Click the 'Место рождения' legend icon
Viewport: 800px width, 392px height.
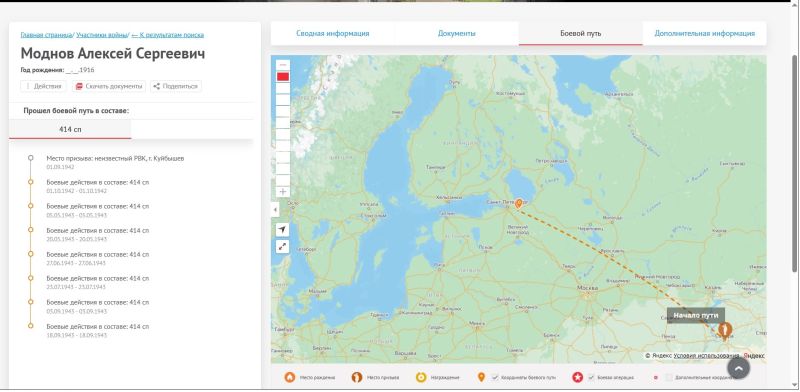click(x=290, y=377)
